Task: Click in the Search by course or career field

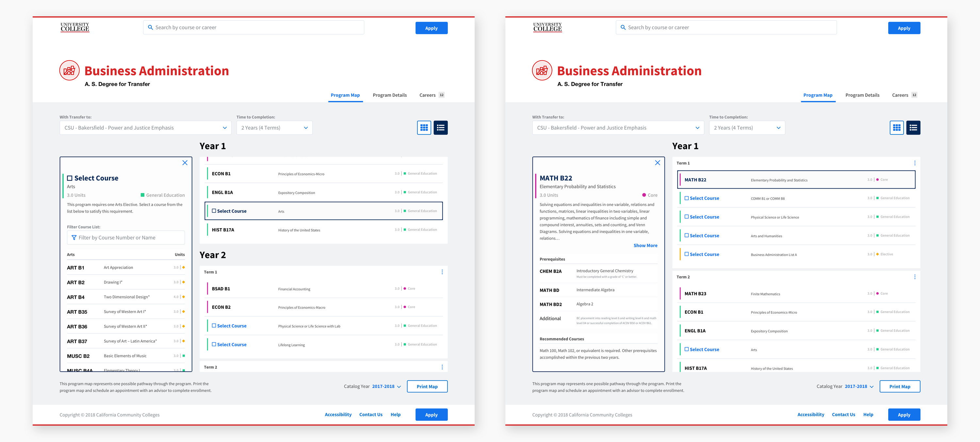Action: pos(253,27)
